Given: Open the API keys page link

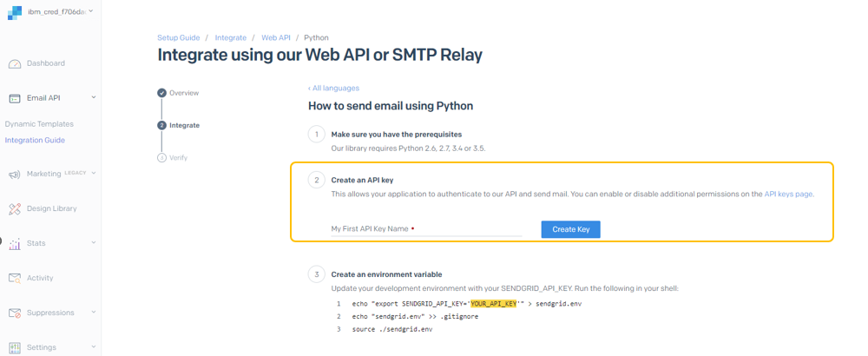Looking at the screenshot, I should tap(789, 194).
